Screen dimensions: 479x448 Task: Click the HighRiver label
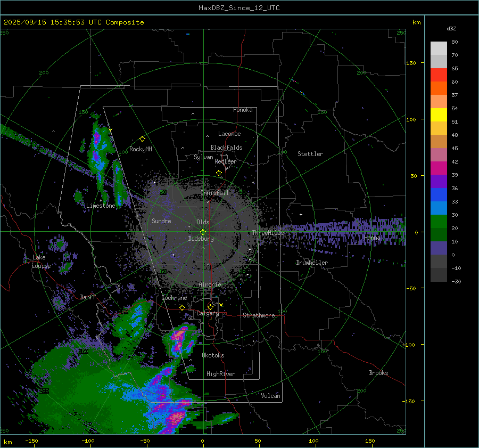tap(221, 374)
